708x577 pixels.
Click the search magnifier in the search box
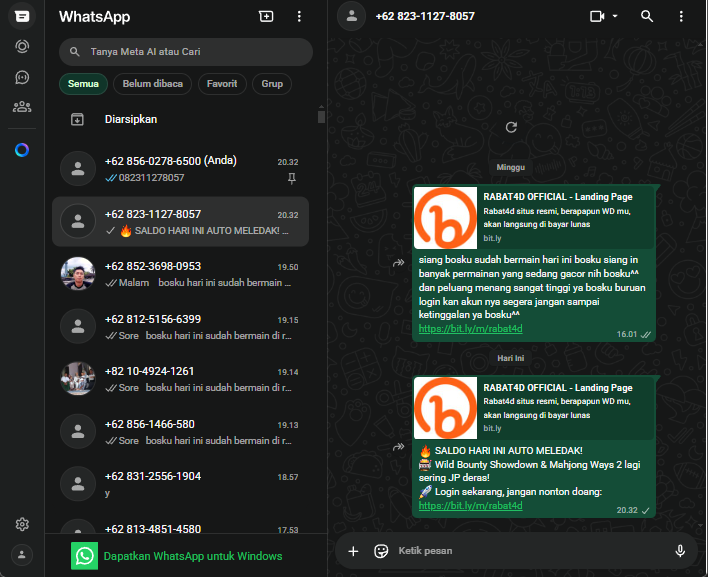(x=75, y=52)
